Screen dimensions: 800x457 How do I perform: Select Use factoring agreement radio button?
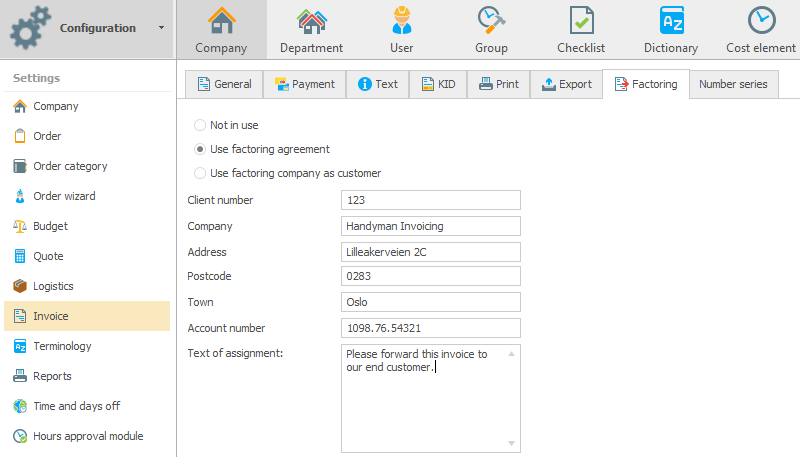coord(200,149)
